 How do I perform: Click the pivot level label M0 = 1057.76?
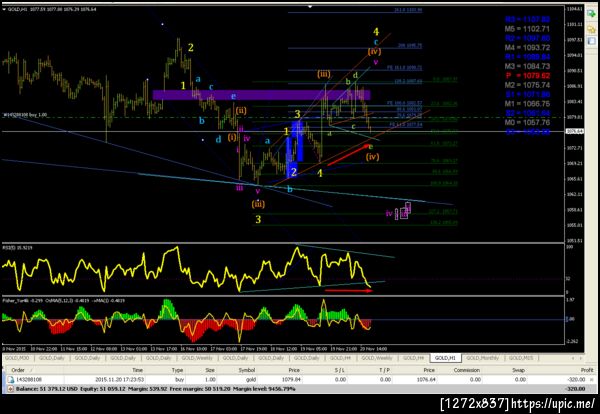(527, 122)
